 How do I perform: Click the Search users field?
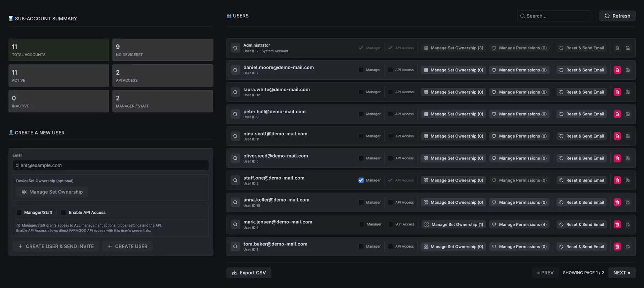pos(554,16)
